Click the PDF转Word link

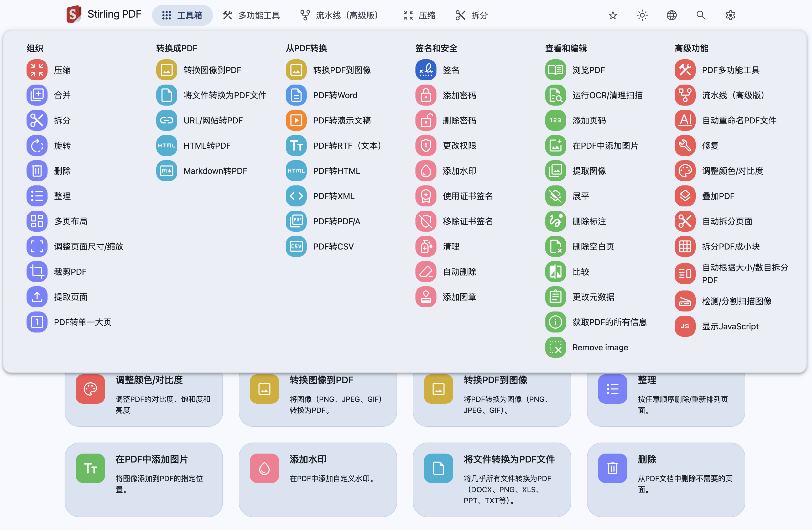pyautogui.click(x=335, y=95)
